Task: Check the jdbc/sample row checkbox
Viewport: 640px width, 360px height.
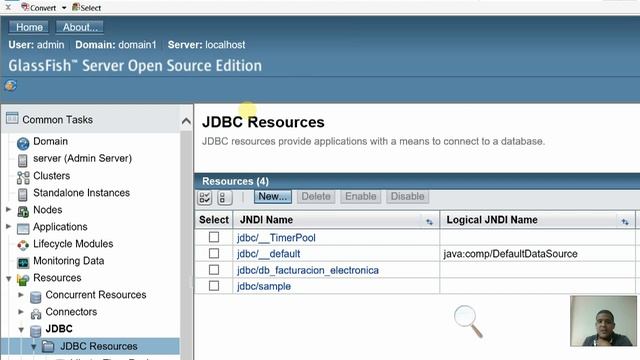Action: click(x=214, y=286)
